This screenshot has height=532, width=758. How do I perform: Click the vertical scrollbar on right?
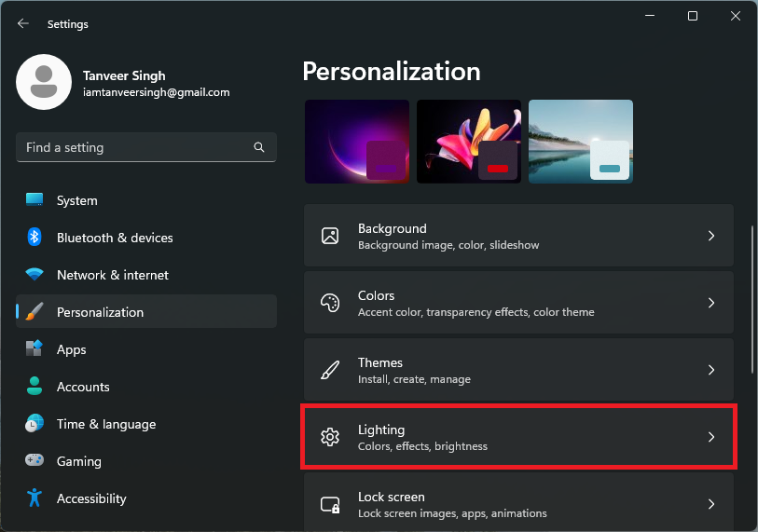[x=752, y=300]
